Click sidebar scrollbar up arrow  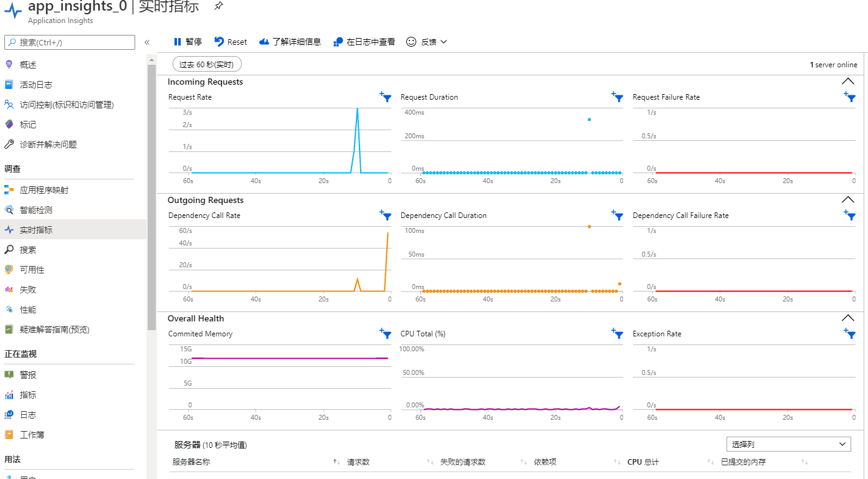[x=151, y=60]
